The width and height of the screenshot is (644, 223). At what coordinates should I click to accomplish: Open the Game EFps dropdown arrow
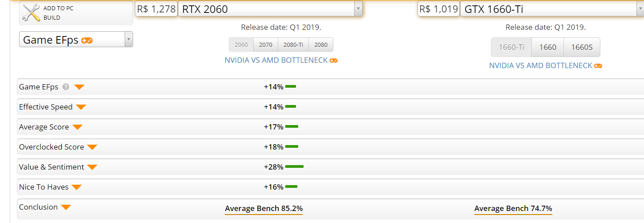click(129, 40)
